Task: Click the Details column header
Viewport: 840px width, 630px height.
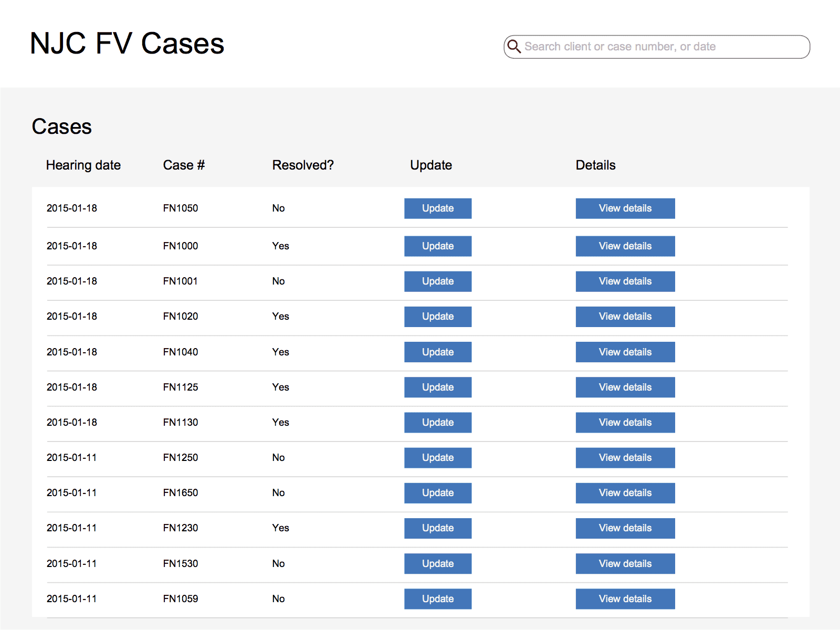Action: (595, 165)
